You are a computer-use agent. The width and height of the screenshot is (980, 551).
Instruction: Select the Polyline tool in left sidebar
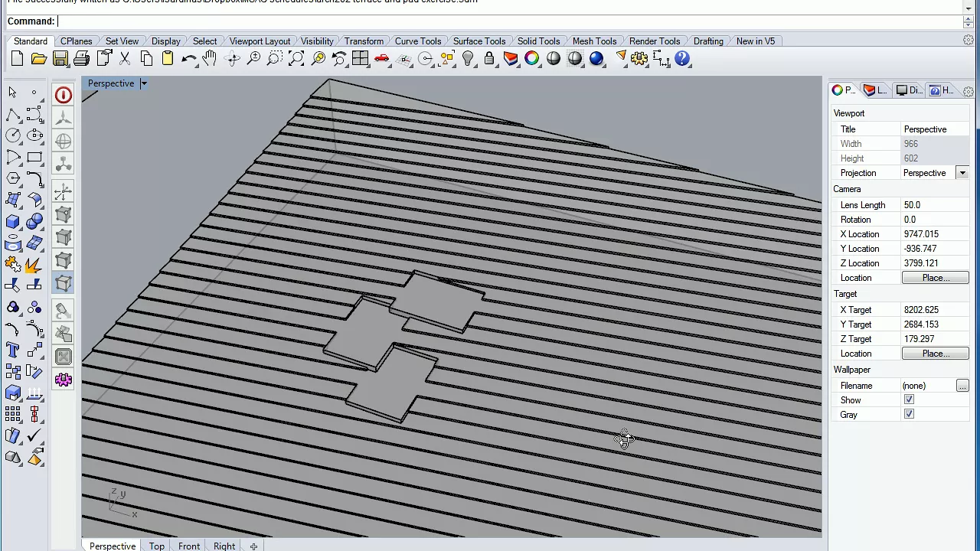[x=13, y=115]
